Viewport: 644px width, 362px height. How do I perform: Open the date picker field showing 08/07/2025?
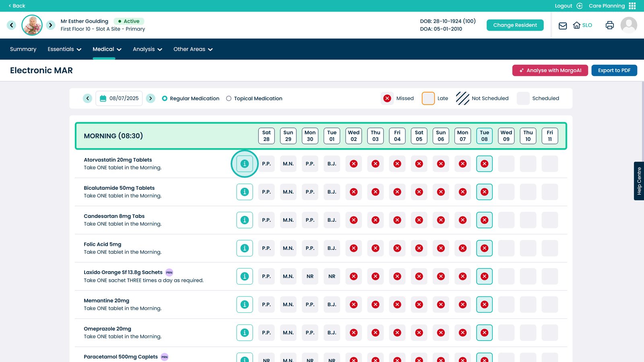pyautogui.click(x=119, y=98)
